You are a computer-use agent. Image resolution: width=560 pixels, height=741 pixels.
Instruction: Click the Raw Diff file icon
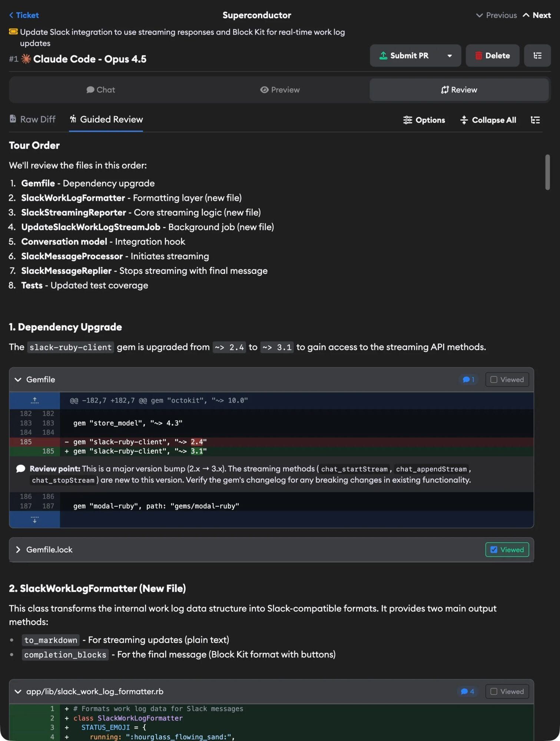[13, 119]
